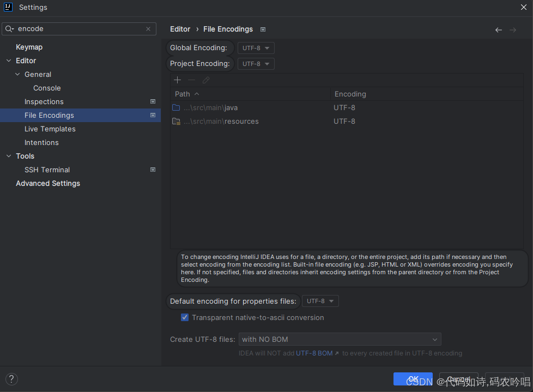Viewport: 533px width, 392px height.
Task: Click the back navigation arrow
Action: (x=498, y=30)
